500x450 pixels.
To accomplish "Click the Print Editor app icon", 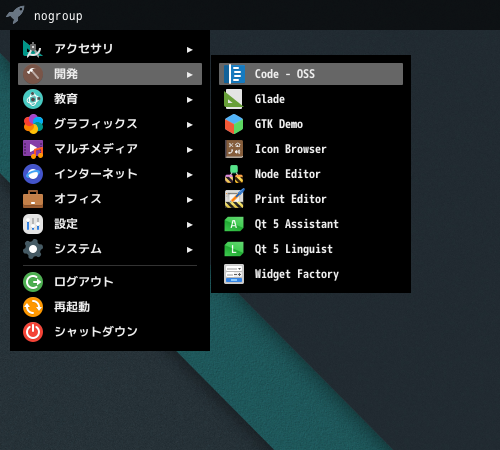I will pyautogui.click(x=234, y=199).
